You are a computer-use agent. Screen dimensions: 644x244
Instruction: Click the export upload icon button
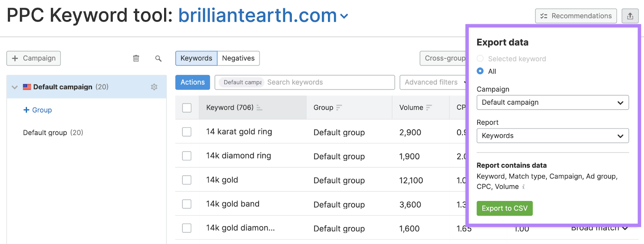click(630, 16)
